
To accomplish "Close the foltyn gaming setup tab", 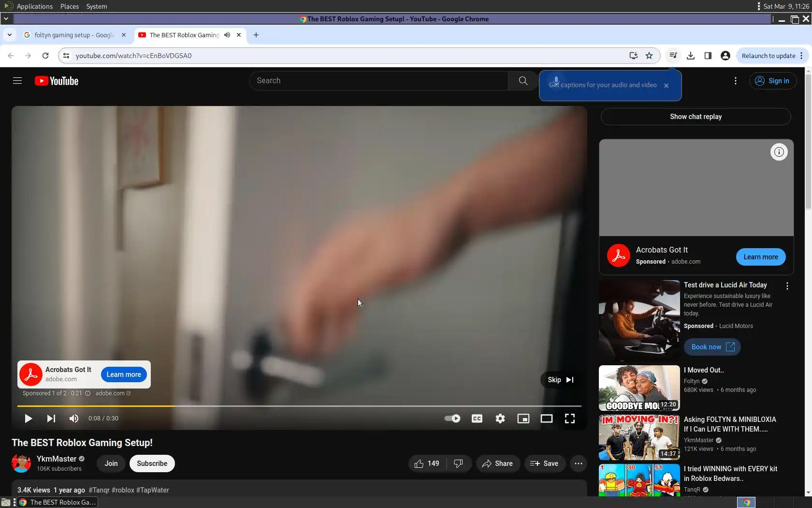I will pos(124,35).
